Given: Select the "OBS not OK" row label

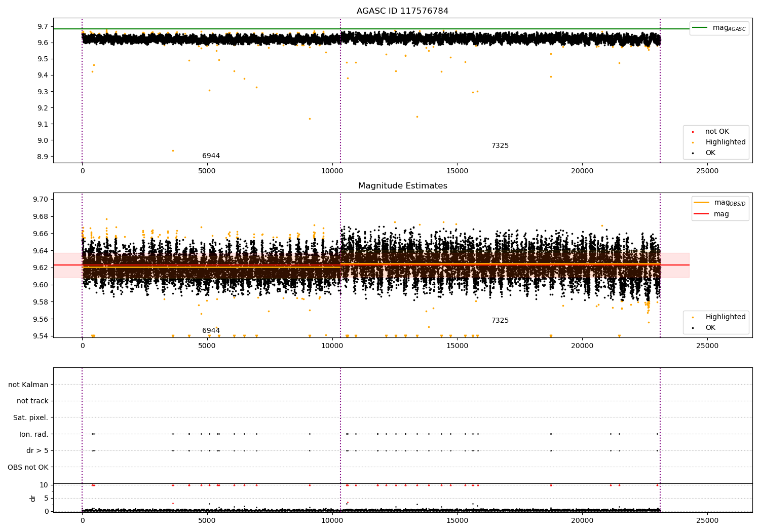Looking at the screenshot, I should tap(28, 467).
